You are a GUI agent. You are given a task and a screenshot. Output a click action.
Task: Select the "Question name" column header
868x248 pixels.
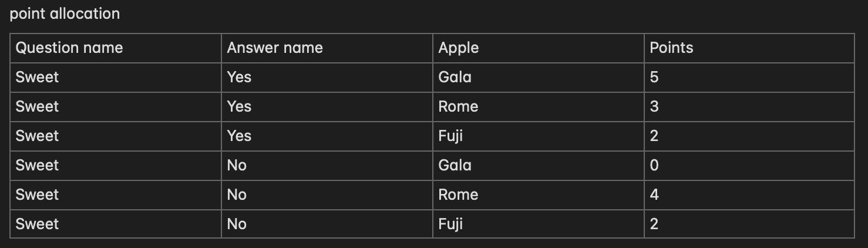[69, 48]
